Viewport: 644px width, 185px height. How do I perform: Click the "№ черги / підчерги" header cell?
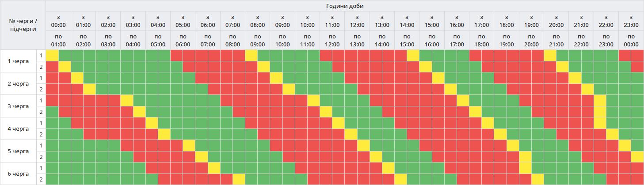(x=23, y=25)
